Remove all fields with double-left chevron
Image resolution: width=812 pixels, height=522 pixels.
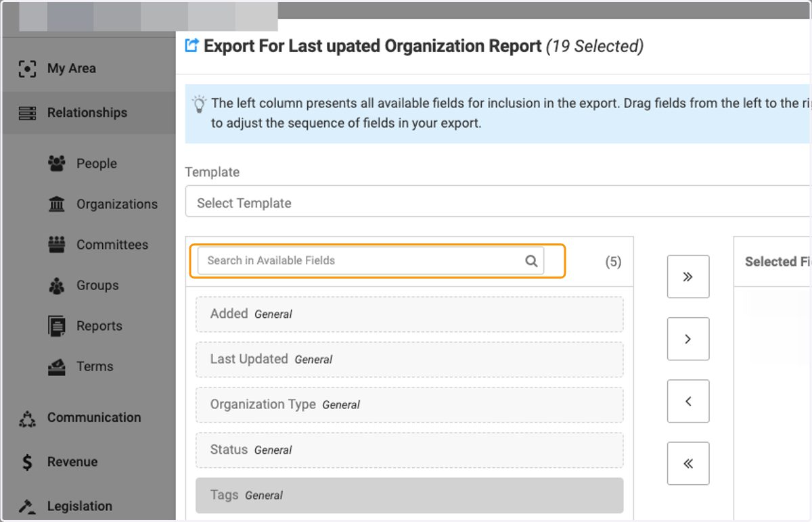(x=688, y=463)
